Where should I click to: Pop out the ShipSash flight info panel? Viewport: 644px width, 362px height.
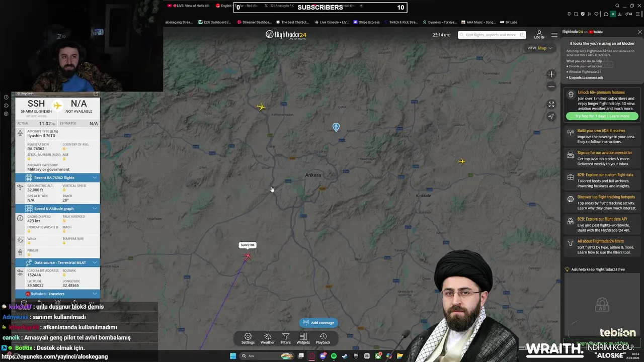(x=96, y=94)
